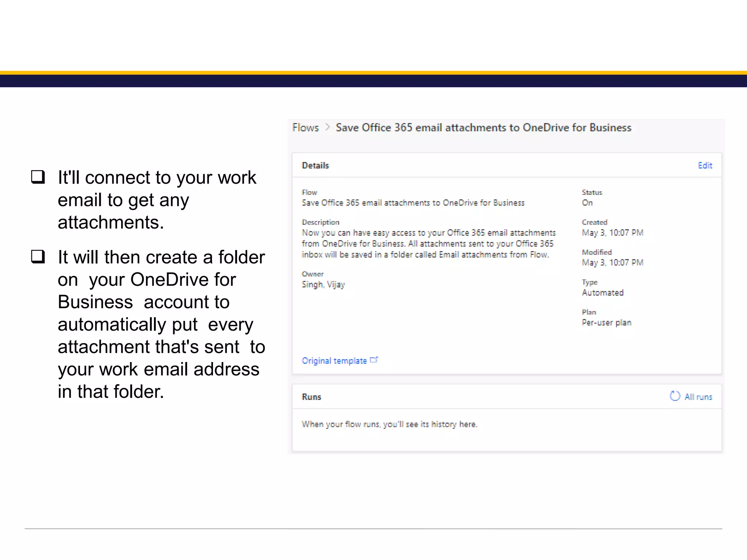Click the owner name Singh, Vijay
The image size is (747, 560).
(323, 284)
